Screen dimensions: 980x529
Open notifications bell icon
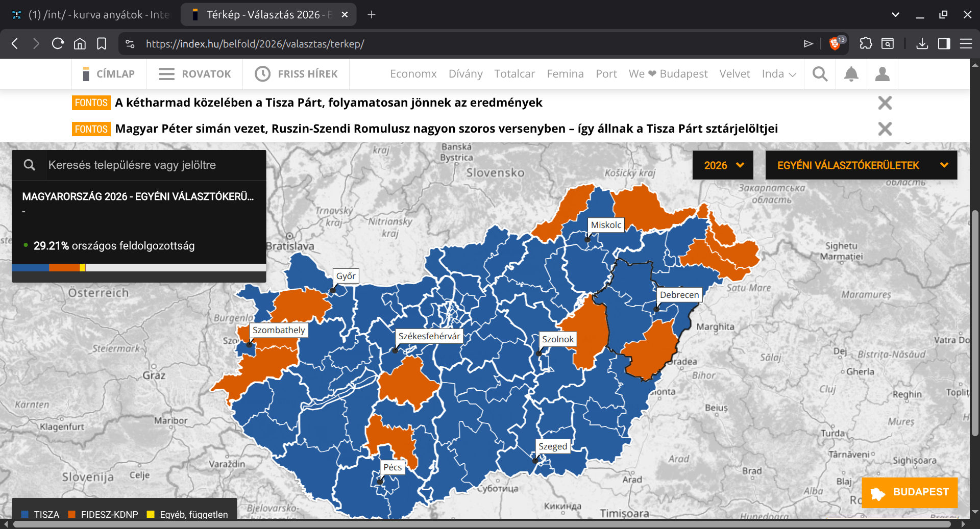pyautogui.click(x=851, y=74)
